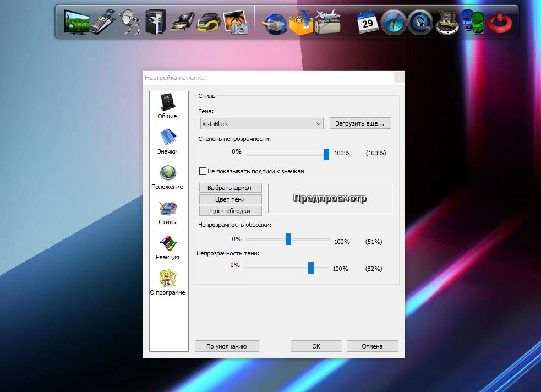Click the Цвет обводки button
The height and width of the screenshot is (392, 541).
[231, 211]
